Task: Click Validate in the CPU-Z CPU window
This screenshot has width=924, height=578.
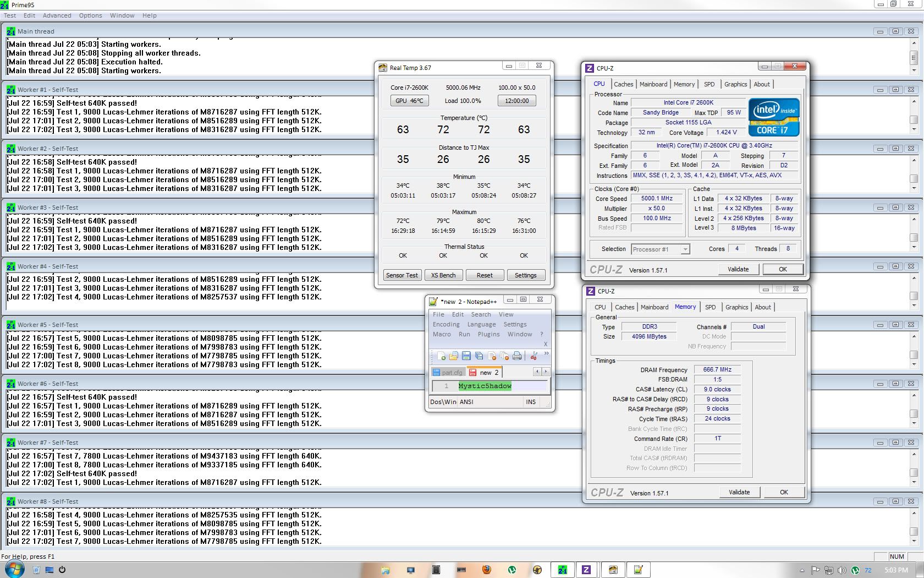Action: coord(739,269)
